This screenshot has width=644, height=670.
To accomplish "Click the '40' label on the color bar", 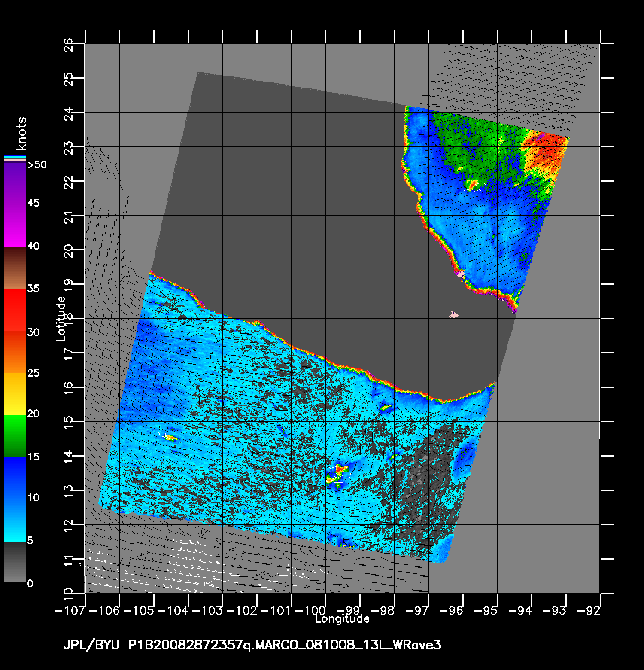I will tap(33, 246).
